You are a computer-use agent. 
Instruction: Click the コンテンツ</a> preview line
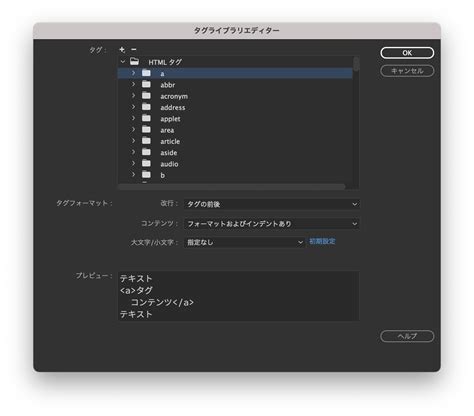162,302
